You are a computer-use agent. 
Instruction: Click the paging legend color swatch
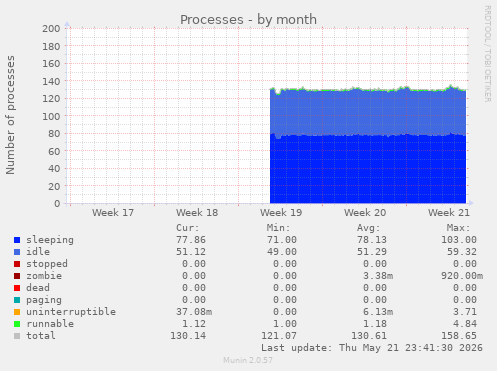(x=17, y=300)
